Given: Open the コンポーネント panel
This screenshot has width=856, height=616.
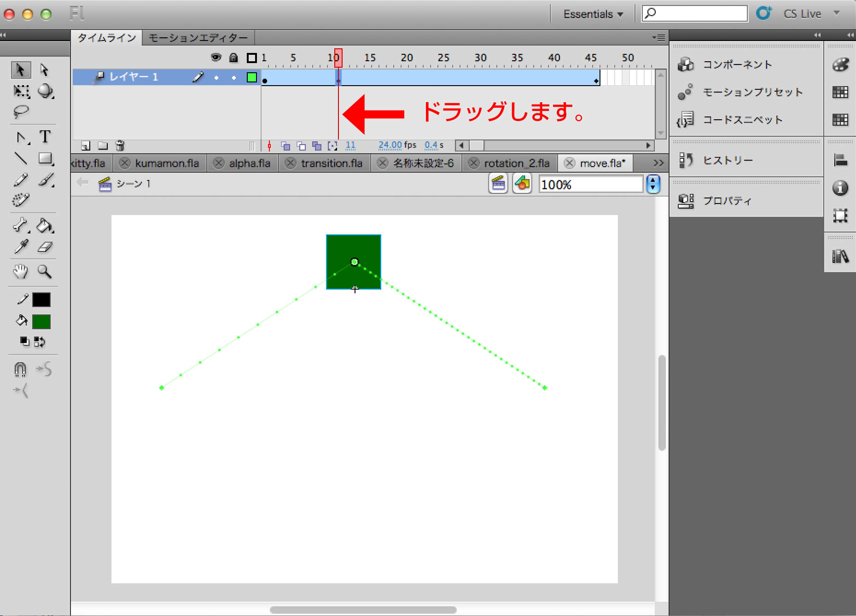Looking at the screenshot, I should coord(737,64).
